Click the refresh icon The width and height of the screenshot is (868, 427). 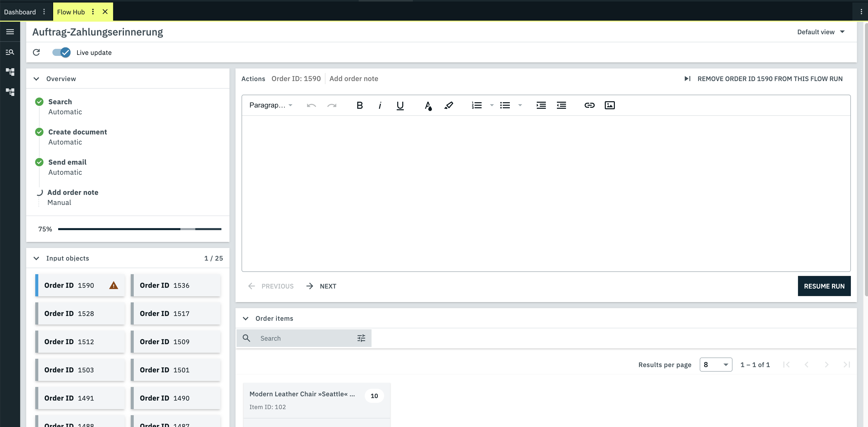pos(36,52)
